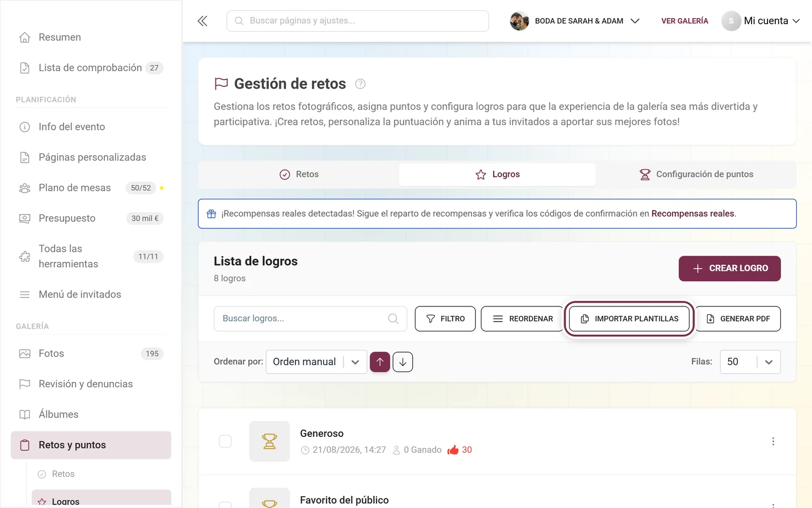Viewport: 812px width, 508px height.
Task: Open Presupuesto section
Action: (91, 218)
